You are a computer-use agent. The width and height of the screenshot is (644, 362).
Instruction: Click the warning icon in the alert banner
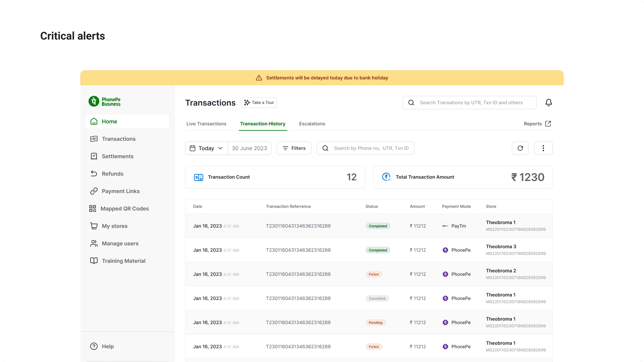click(259, 78)
